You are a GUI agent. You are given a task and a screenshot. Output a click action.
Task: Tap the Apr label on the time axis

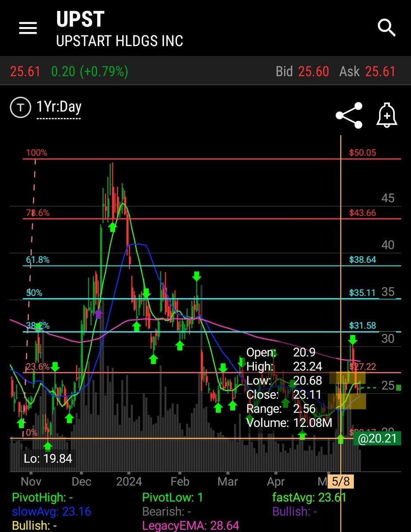[x=276, y=481]
